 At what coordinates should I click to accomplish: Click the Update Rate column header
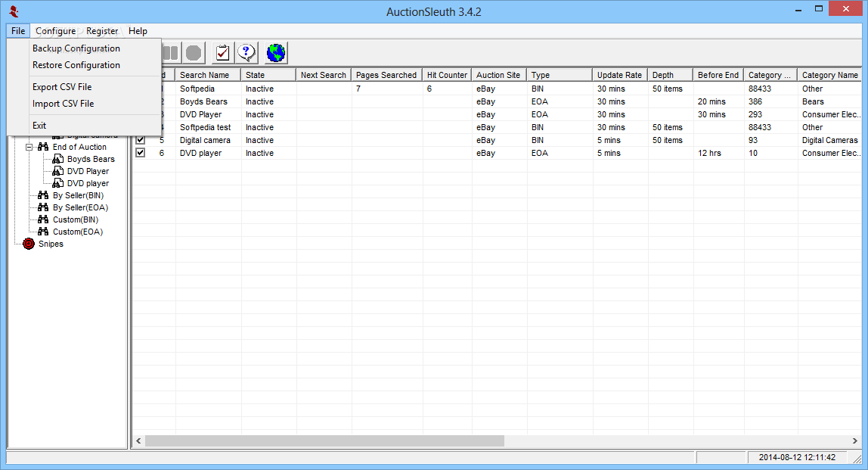pyautogui.click(x=620, y=75)
